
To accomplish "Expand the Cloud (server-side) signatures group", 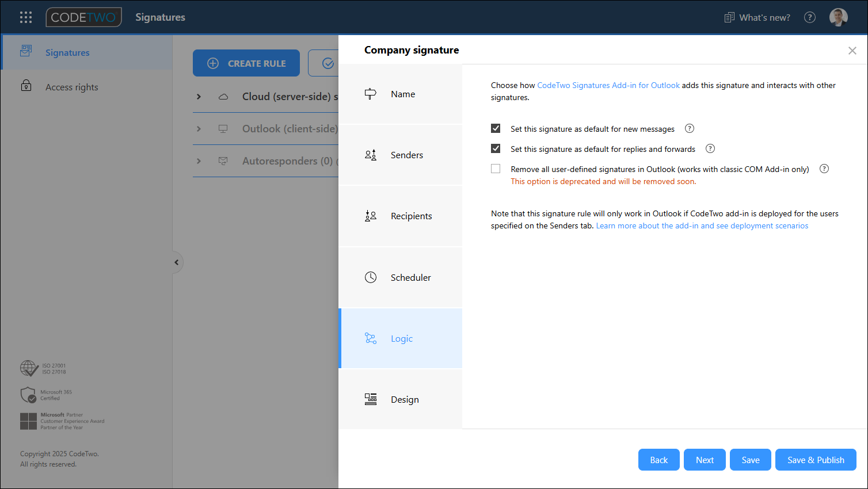I will pos(199,96).
